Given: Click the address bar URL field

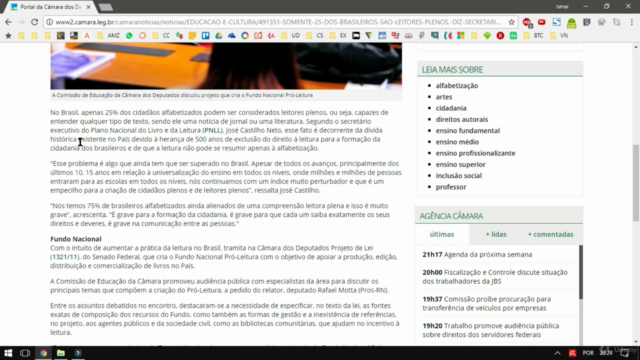Looking at the screenshot, I should [278, 22].
